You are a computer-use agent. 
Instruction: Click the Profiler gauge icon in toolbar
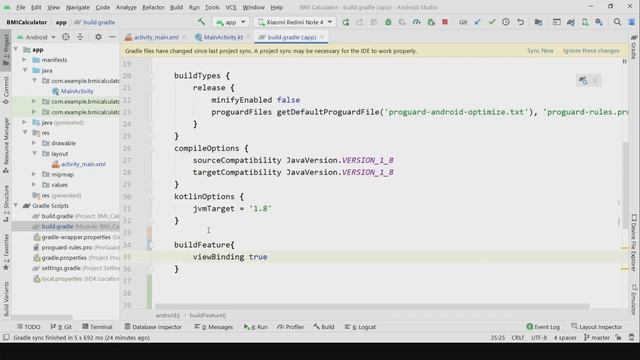coord(416,22)
